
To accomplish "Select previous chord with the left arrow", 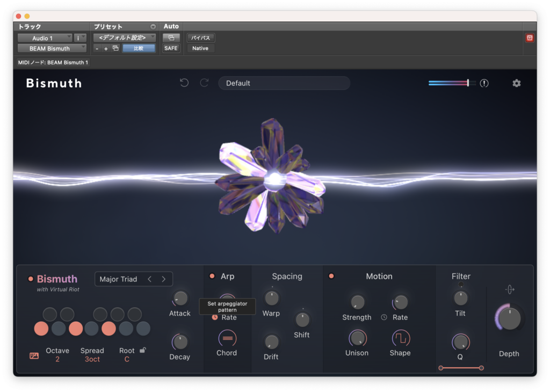I will [150, 279].
